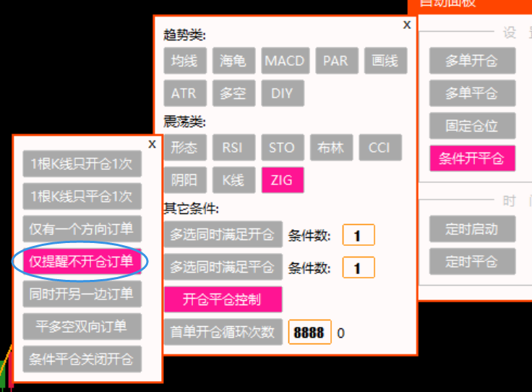The height and width of the screenshot is (392, 532).
Task: Close the trend conditions panel
Action: point(407,25)
